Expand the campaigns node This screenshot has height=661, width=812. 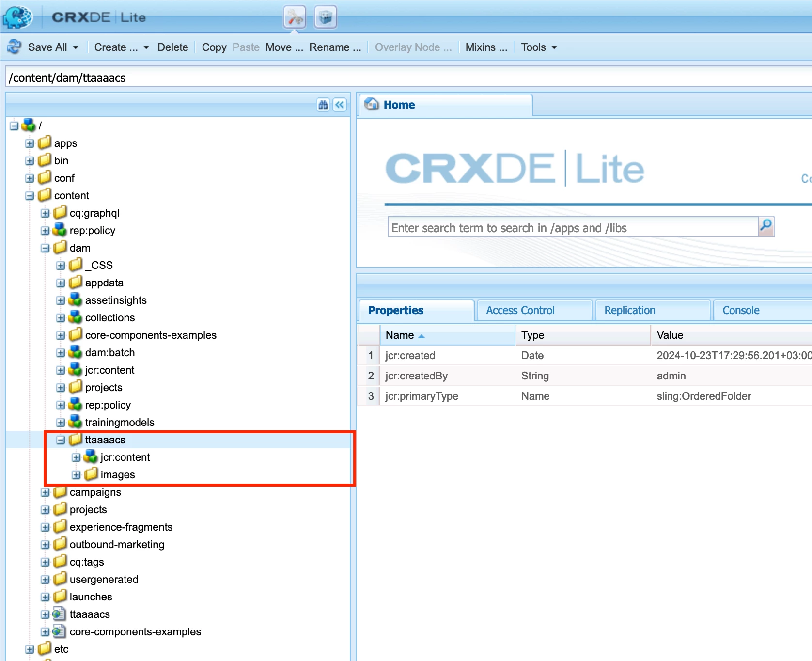pos(45,492)
